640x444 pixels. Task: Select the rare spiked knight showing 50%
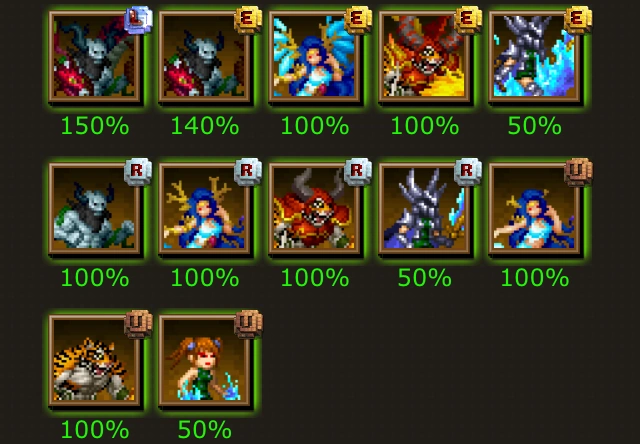tap(424, 209)
